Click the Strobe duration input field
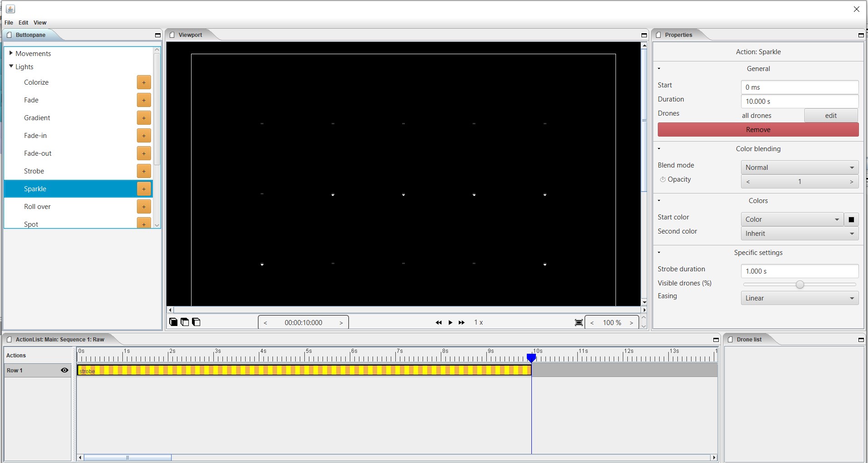Image resolution: width=868 pixels, height=463 pixels. (x=800, y=271)
